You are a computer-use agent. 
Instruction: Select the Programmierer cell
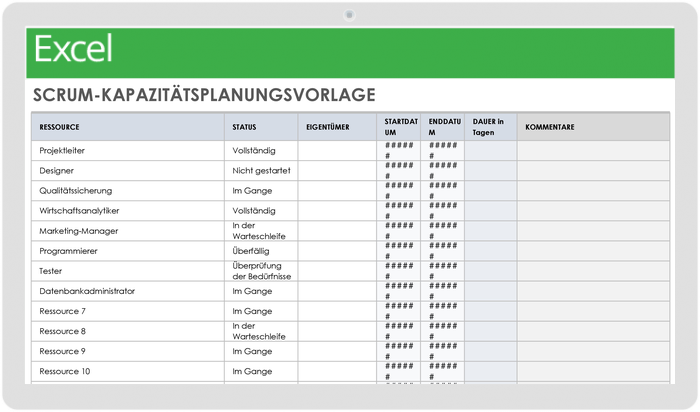click(128, 251)
